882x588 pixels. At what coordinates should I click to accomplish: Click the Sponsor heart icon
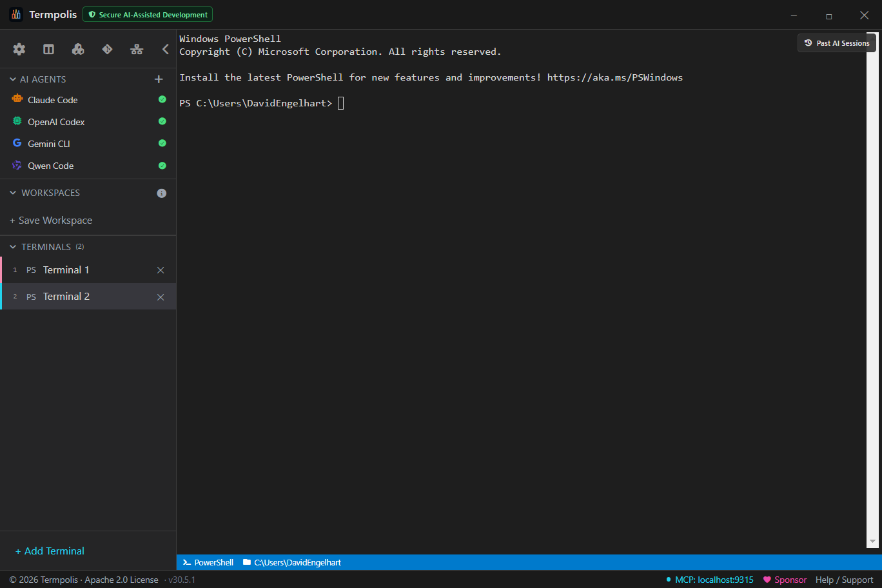point(767,580)
